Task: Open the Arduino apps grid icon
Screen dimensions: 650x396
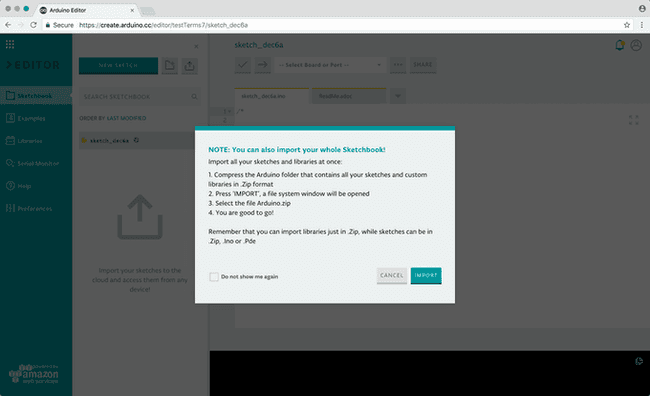Action: pyautogui.click(x=10, y=44)
